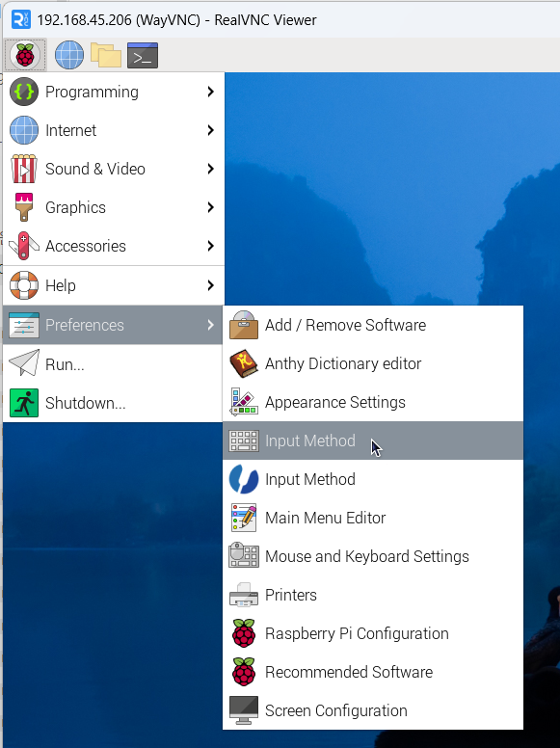Open the Help menu category

[x=114, y=285]
